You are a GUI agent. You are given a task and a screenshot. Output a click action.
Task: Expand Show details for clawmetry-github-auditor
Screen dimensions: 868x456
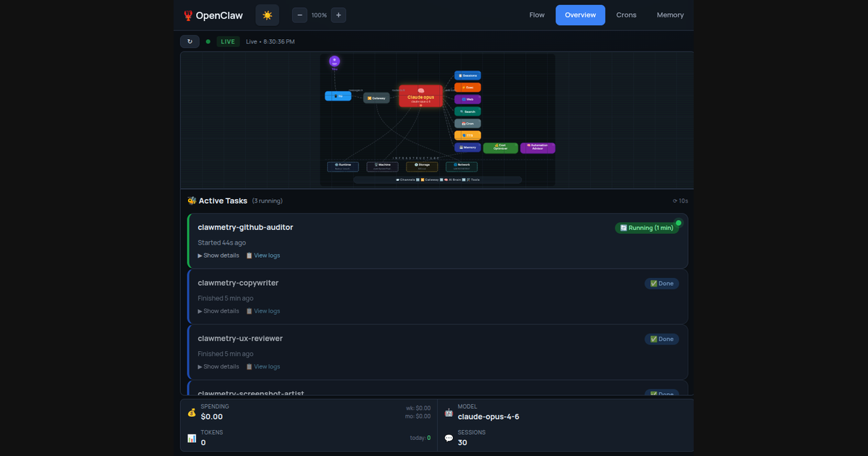[218, 256]
